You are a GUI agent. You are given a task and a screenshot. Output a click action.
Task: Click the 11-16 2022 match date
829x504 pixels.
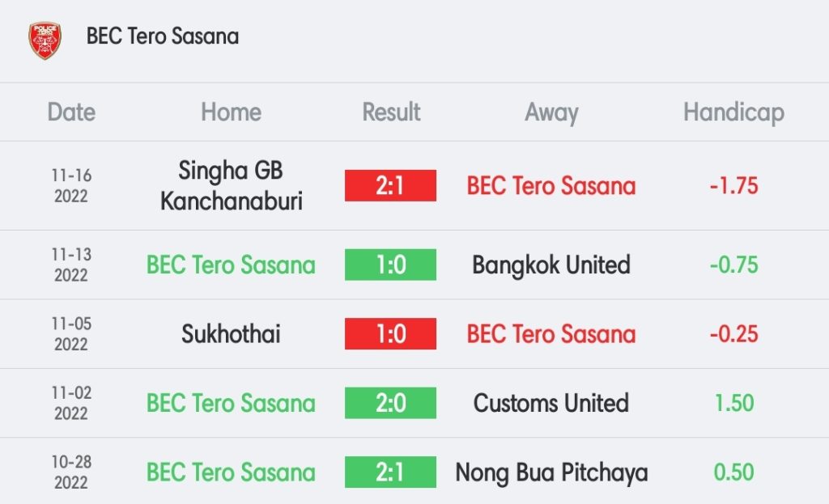[x=71, y=185]
